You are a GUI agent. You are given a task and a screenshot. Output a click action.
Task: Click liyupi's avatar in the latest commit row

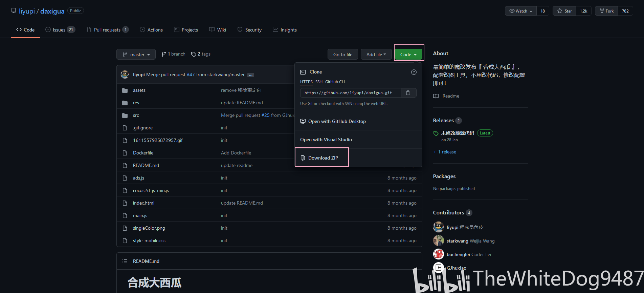click(125, 75)
